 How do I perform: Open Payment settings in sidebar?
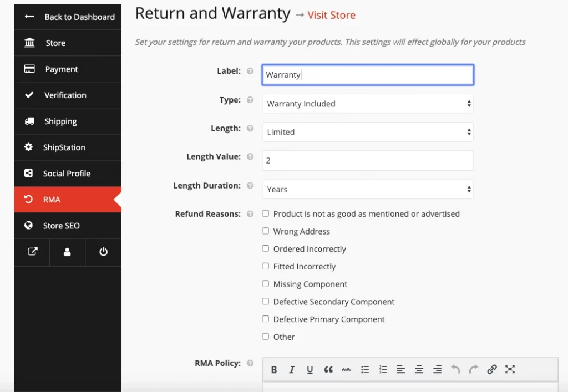[x=68, y=69]
